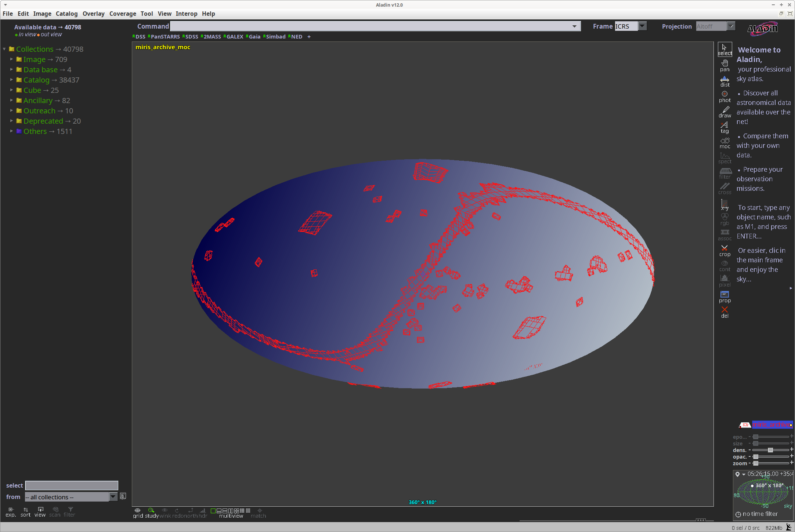
Task: Load the DSS bookmark
Action: (139, 37)
